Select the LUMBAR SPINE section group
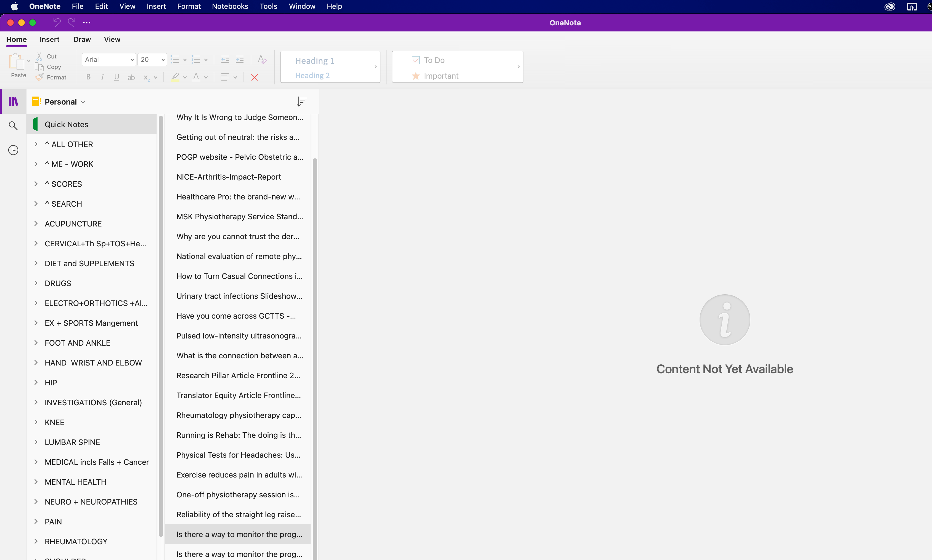Viewport: 932px width, 560px height. [91, 442]
